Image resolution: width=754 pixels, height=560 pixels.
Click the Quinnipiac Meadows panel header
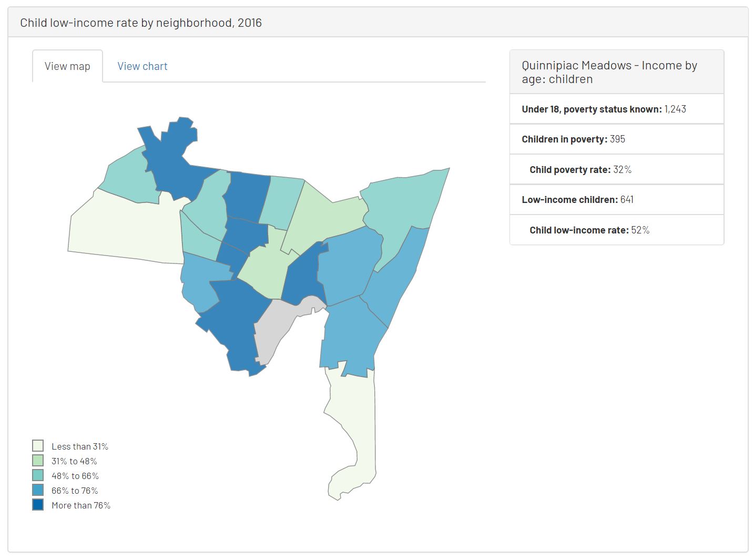(x=616, y=72)
